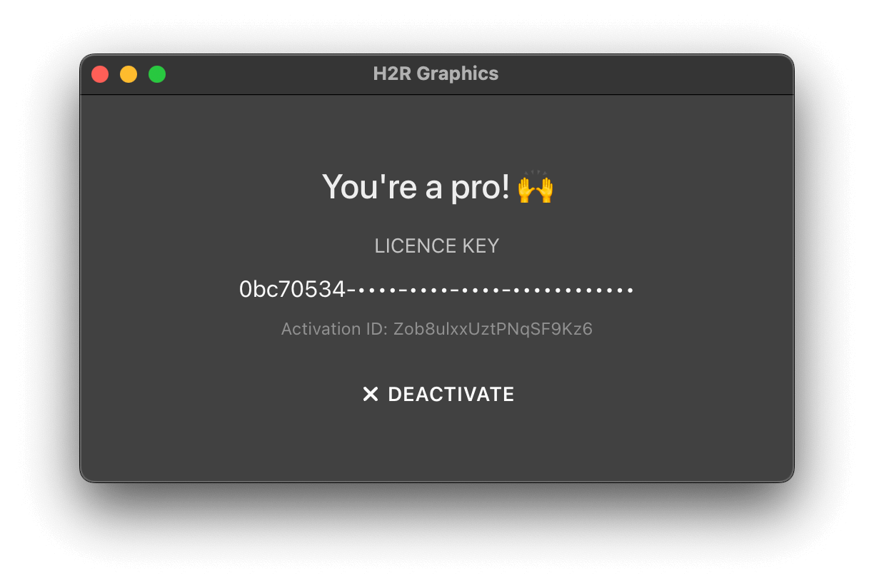Click the LICENCE KEY label
This screenshot has width=874, height=588.
click(x=437, y=246)
